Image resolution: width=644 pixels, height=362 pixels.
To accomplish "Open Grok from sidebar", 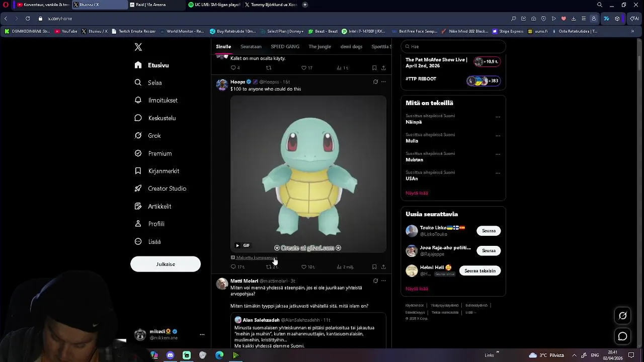I will pyautogui.click(x=147, y=136).
